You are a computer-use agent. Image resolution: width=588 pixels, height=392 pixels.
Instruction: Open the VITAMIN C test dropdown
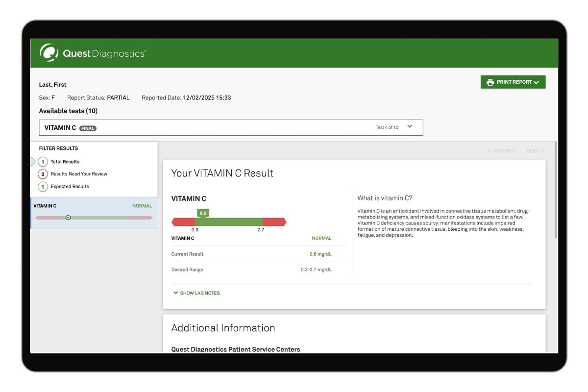(x=410, y=127)
